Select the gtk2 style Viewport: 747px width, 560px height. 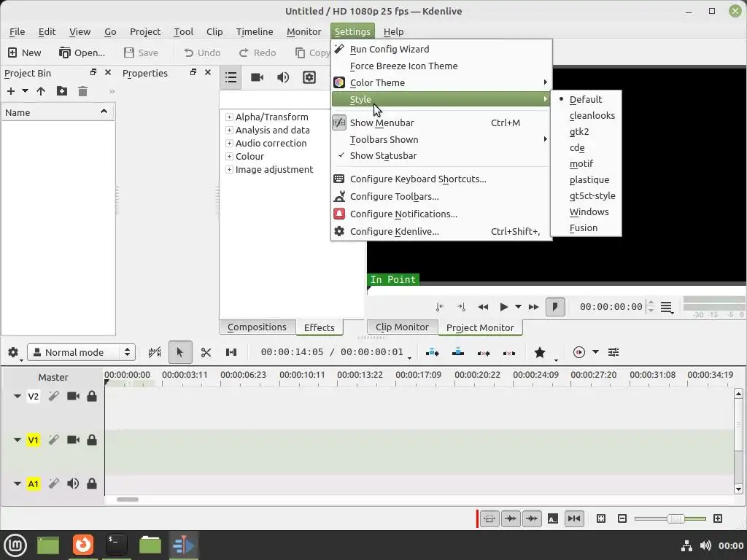tap(586, 132)
